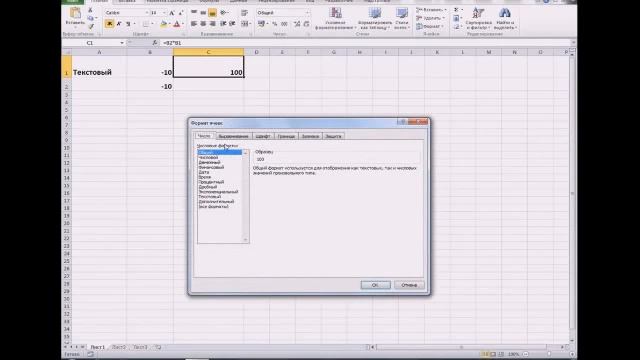Screen dimensions: 640x360
Task: Click the fill color bucket icon
Action: tap(163, 24)
